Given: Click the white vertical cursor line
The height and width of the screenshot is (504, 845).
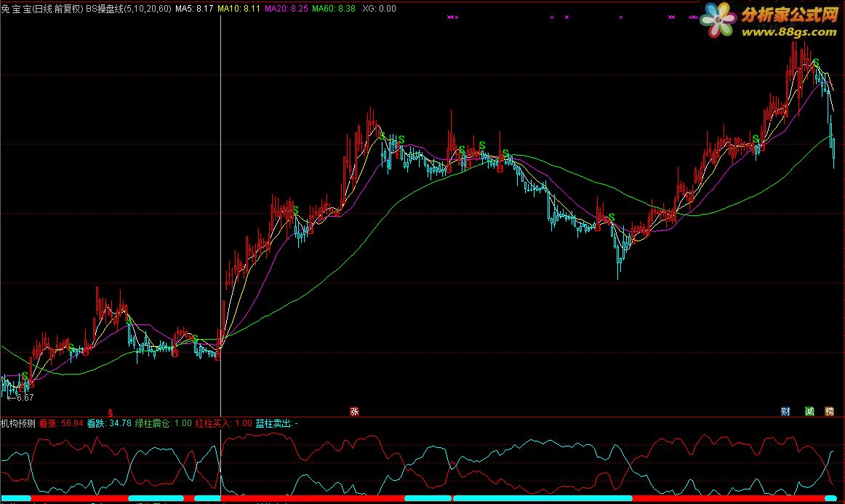Looking at the screenshot, I should [x=220, y=215].
